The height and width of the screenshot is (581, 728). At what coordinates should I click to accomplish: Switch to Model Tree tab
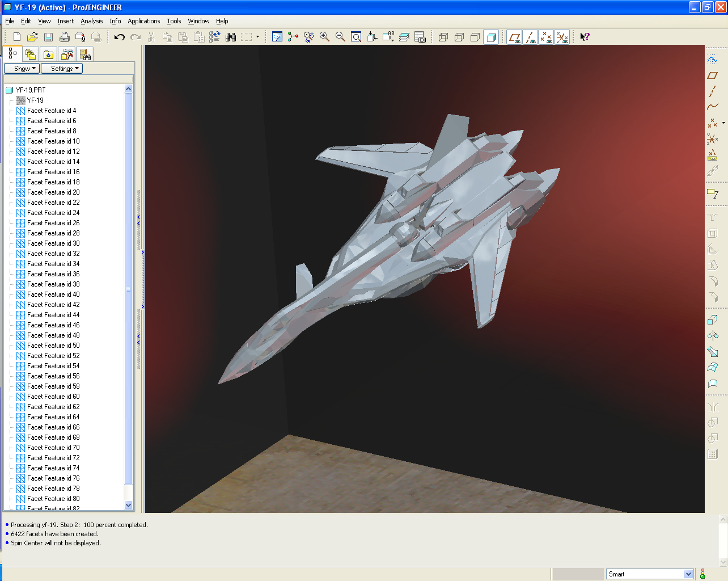12,54
